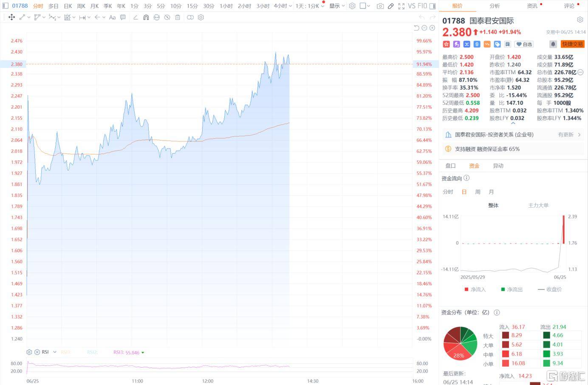Click the fullscreen expand icon
Image resolution: width=588 pixels, height=385 pixels.
coord(401,6)
